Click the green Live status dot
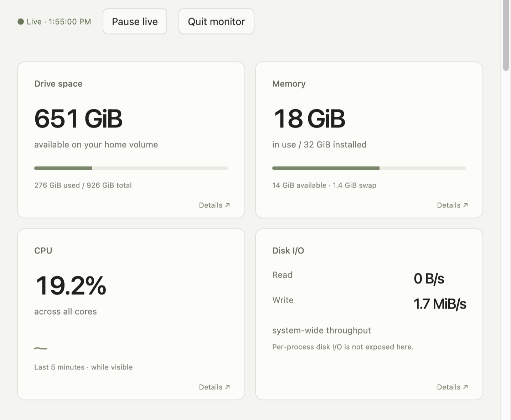 pyautogui.click(x=21, y=22)
